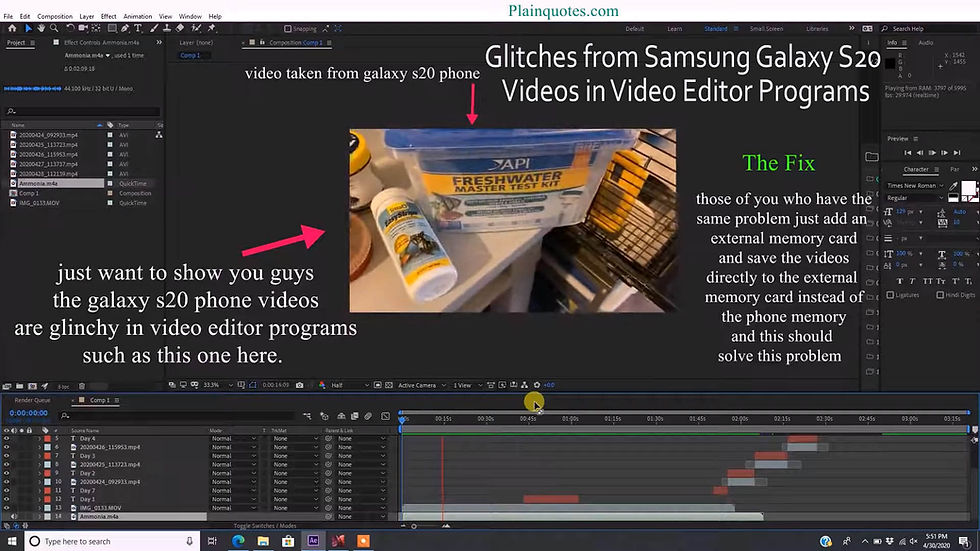The width and height of the screenshot is (980, 551).
Task: Select the Type text tool
Action: [x=138, y=28]
